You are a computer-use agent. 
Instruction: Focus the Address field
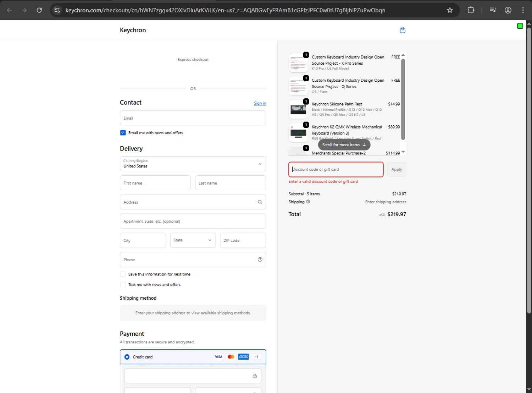[193, 202]
